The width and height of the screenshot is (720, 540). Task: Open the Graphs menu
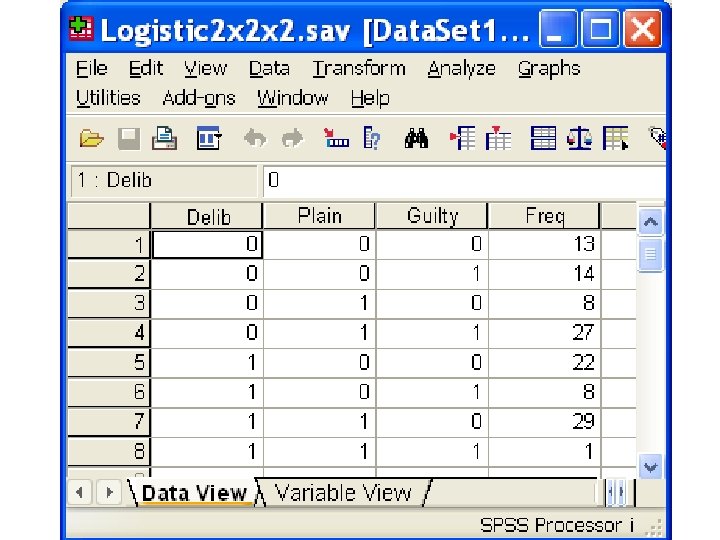coord(549,68)
